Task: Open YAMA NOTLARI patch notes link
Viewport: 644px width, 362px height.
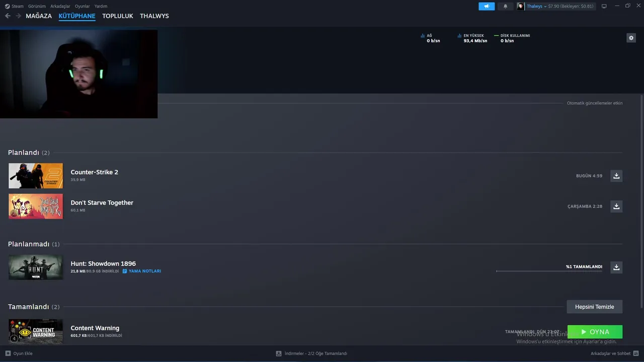Action: point(145,271)
